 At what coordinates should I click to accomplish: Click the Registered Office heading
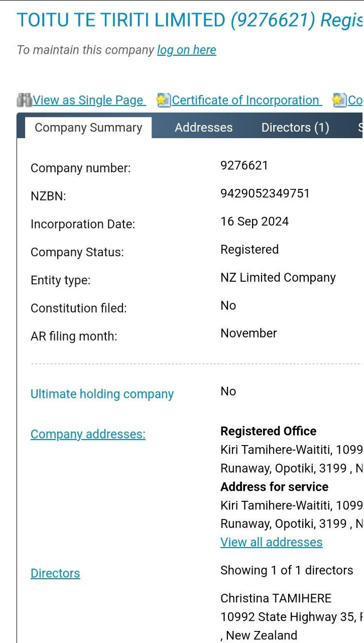268,432
